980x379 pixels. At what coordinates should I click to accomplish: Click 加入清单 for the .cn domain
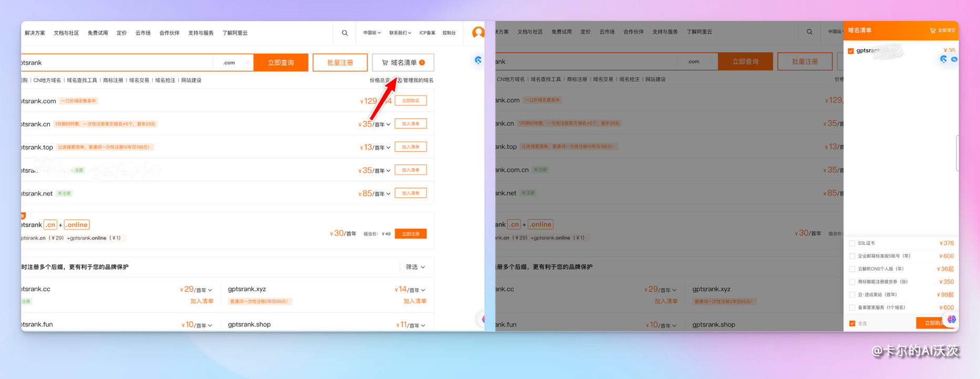(x=411, y=124)
